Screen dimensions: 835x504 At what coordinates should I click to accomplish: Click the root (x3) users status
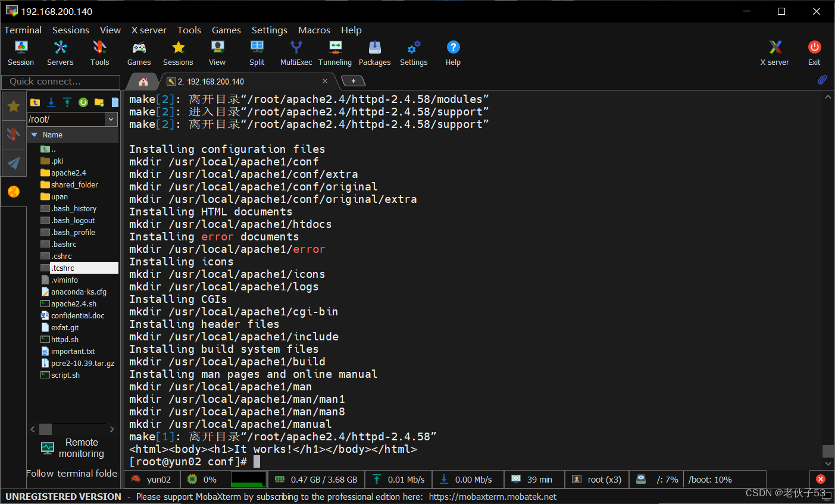click(597, 480)
